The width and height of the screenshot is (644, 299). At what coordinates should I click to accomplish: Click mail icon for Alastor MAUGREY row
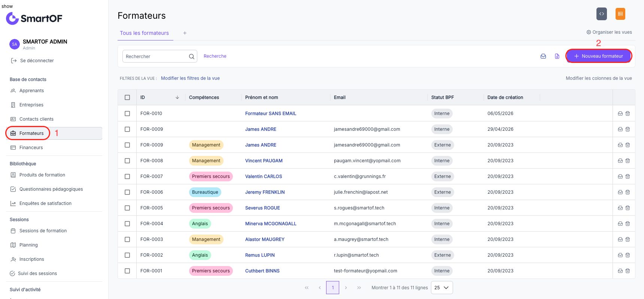pyautogui.click(x=620, y=239)
